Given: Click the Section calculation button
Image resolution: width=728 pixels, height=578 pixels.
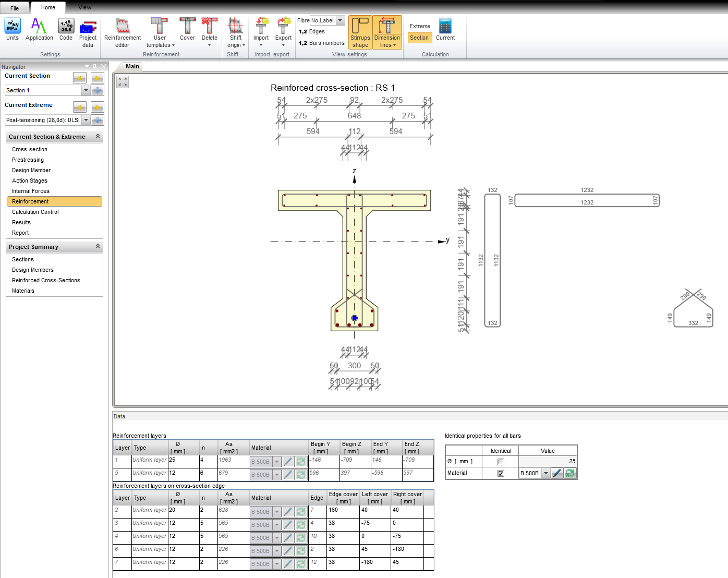Looking at the screenshot, I should pyautogui.click(x=419, y=38).
